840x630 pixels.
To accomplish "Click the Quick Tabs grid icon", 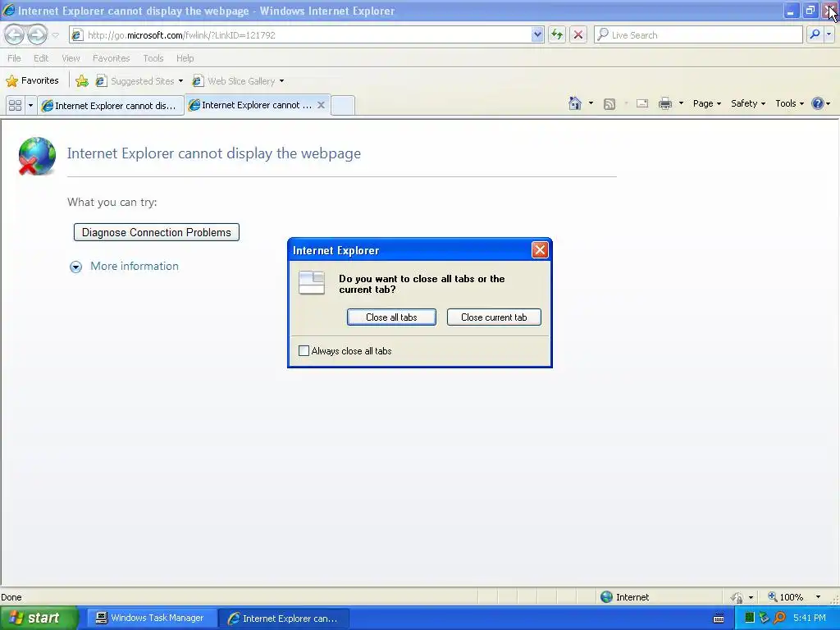I will click(x=15, y=105).
